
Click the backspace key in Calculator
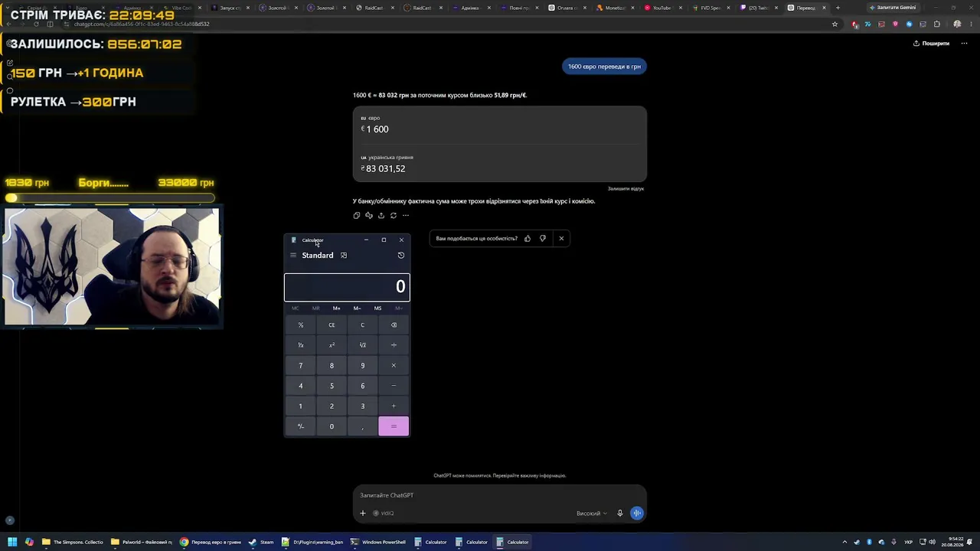[394, 325]
